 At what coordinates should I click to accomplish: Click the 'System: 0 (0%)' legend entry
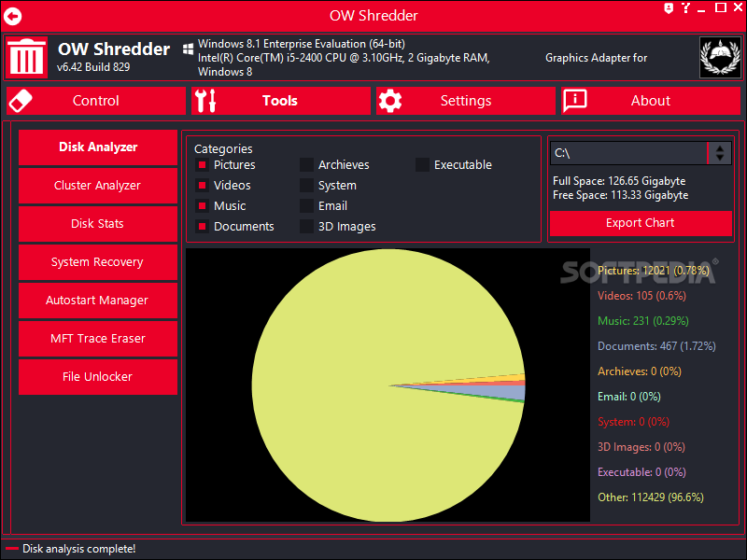pos(634,422)
